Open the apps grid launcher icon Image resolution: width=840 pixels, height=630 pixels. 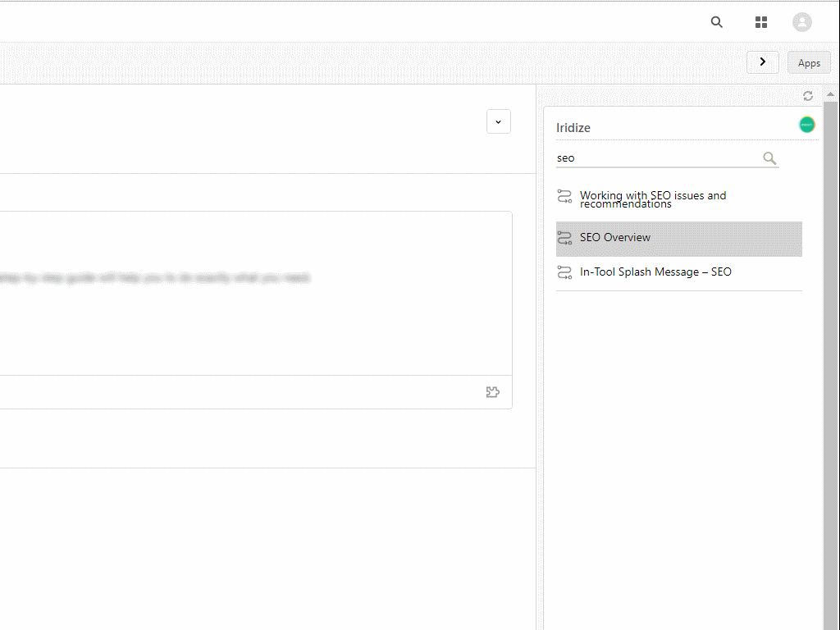[x=761, y=22]
